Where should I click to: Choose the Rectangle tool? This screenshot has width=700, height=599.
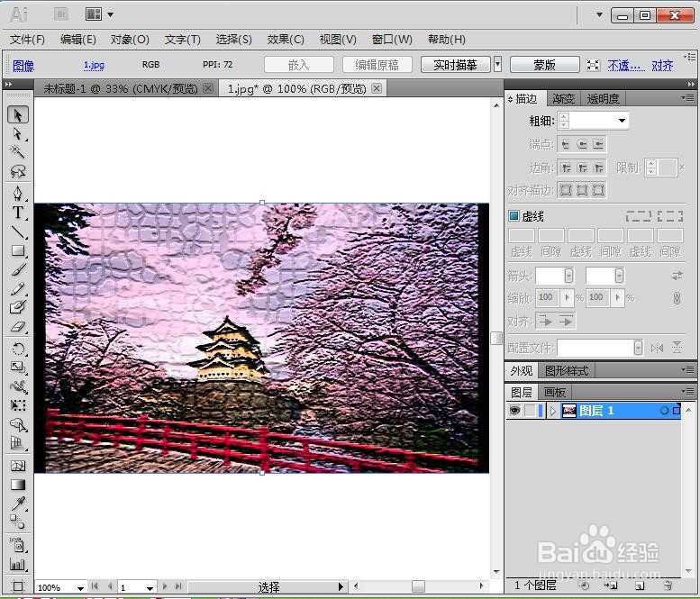18,250
